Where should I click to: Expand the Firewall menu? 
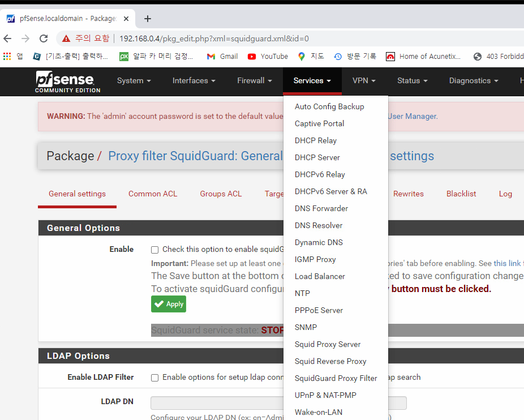[255, 80]
